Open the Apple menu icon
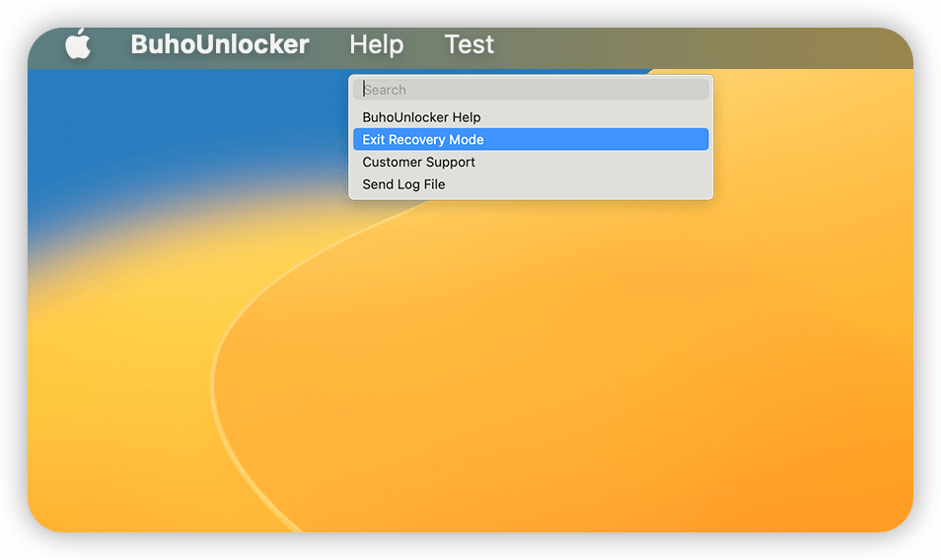The width and height of the screenshot is (941, 560). coord(77,44)
